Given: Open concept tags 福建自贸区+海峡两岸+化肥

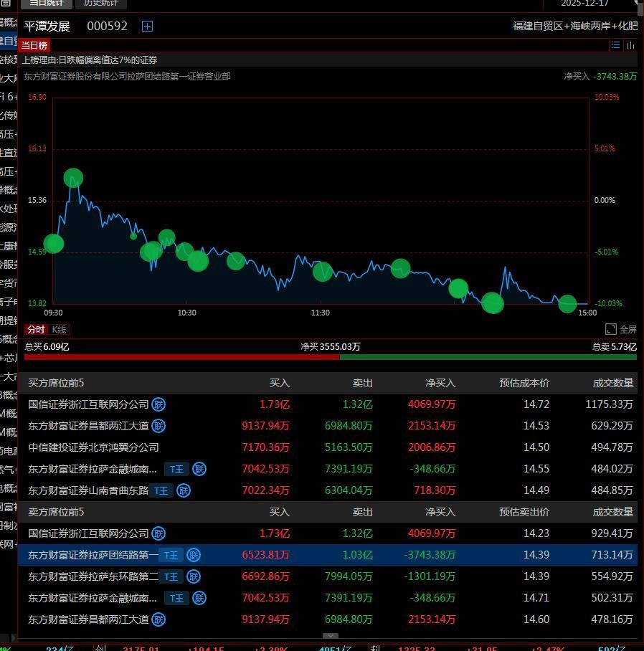Looking at the screenshot, I should tap(575, 26).
